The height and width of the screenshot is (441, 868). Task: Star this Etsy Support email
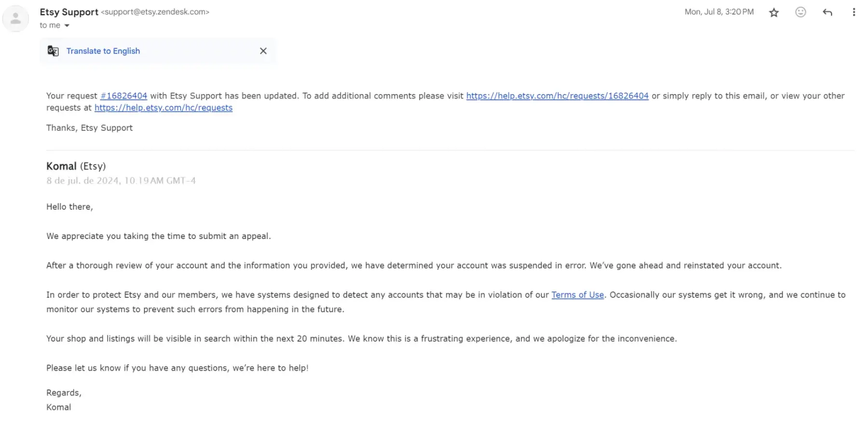(x=774, y=13)
